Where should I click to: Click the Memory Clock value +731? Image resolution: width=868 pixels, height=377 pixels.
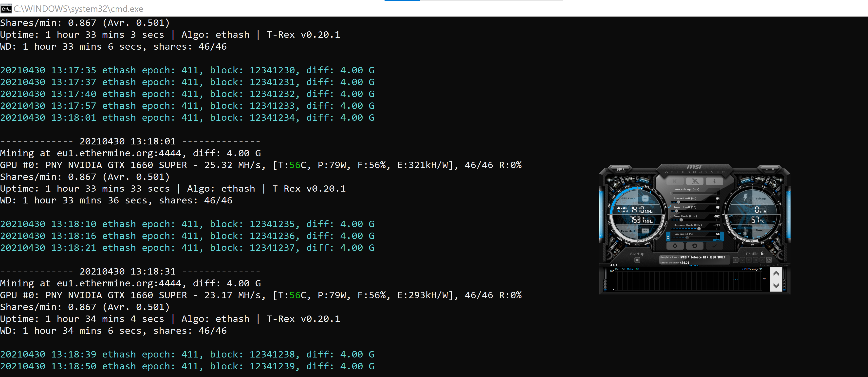(x=717, y=225)
